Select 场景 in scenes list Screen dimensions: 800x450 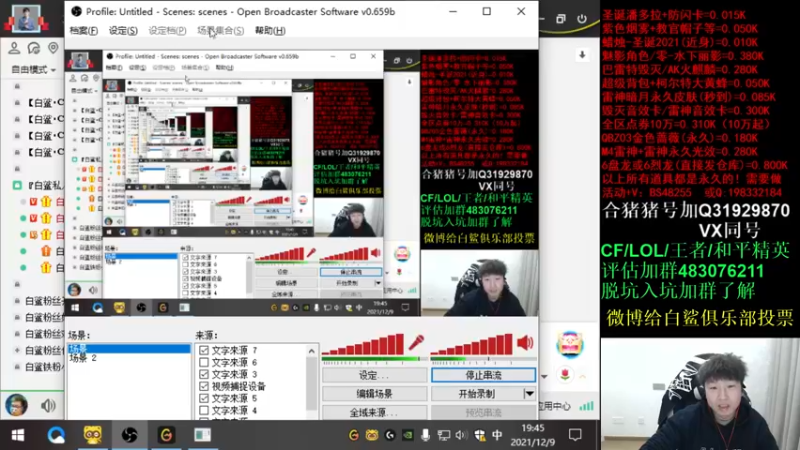[x=130, y=349]
